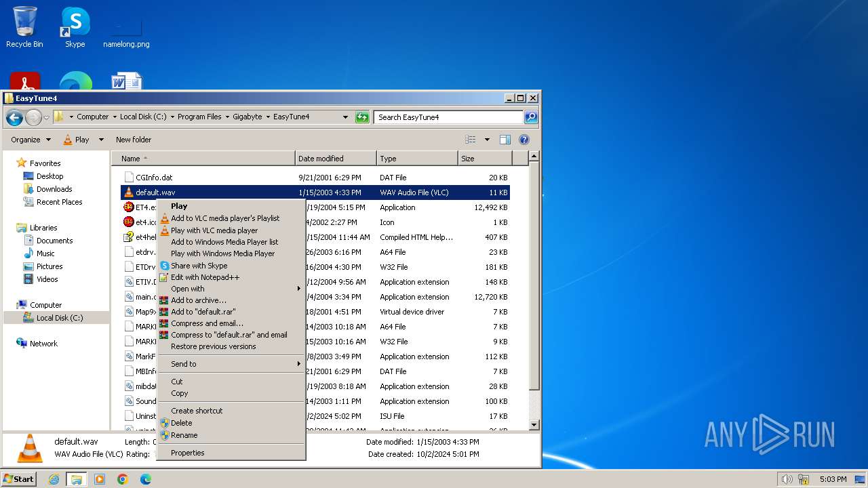868x488 pixels.
Task: Expand the Program Files breadcrumb arrow
Action: click(x=227, y=117)
